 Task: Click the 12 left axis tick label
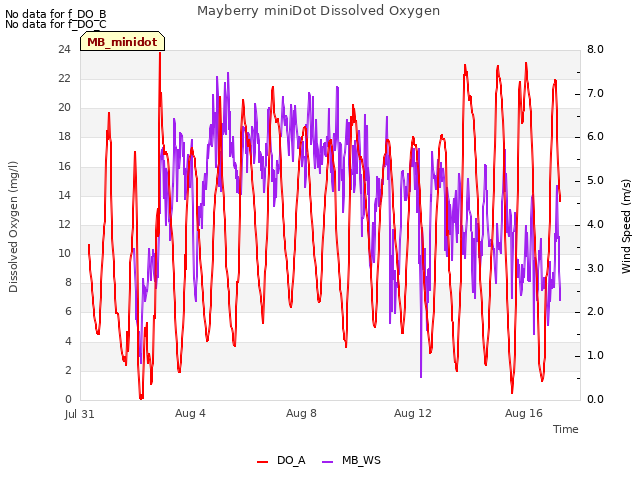pyautogui.click(x=64, y=224)
